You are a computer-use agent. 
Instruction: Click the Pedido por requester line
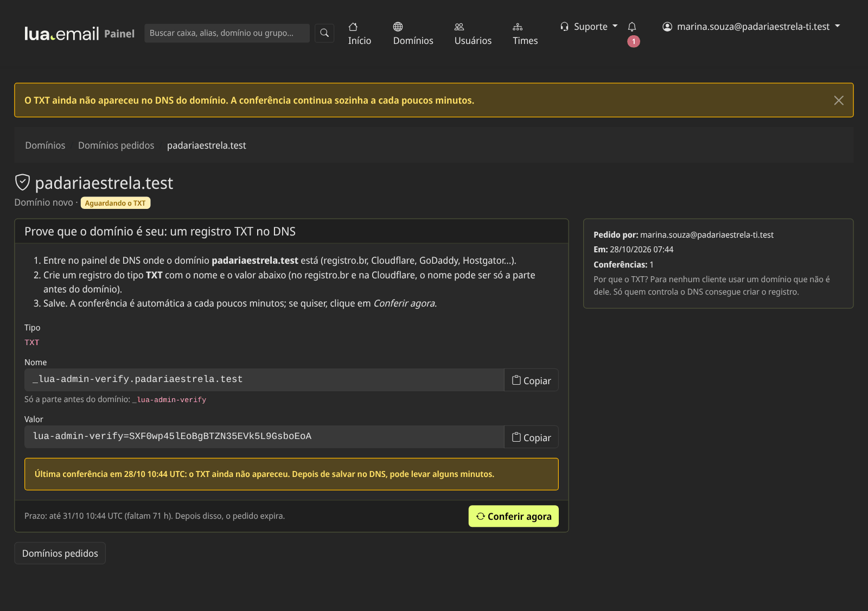coord(684,235)
